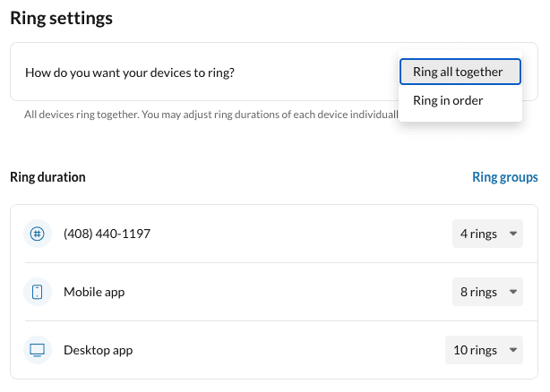Open the Ring groups link
This screenshot has height=392, width=550.
coord(504,177)
